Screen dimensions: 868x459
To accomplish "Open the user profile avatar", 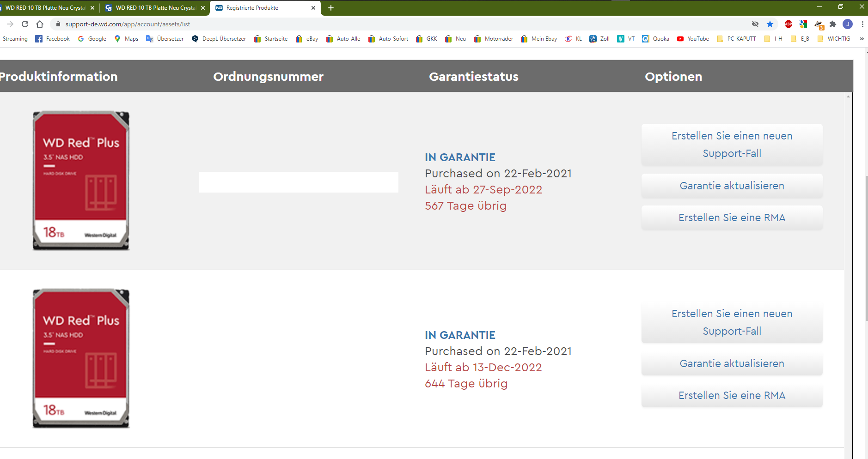I will (x=848, y=24).
